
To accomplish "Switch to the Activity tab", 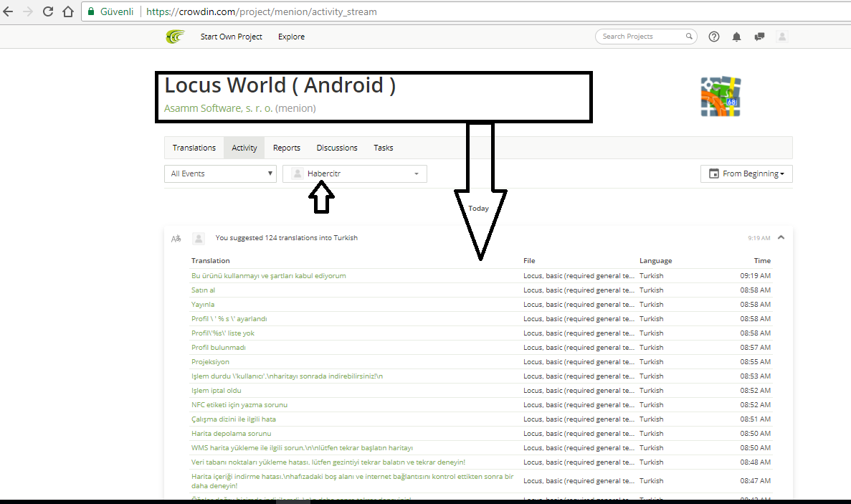I will (x=244, y=148).
